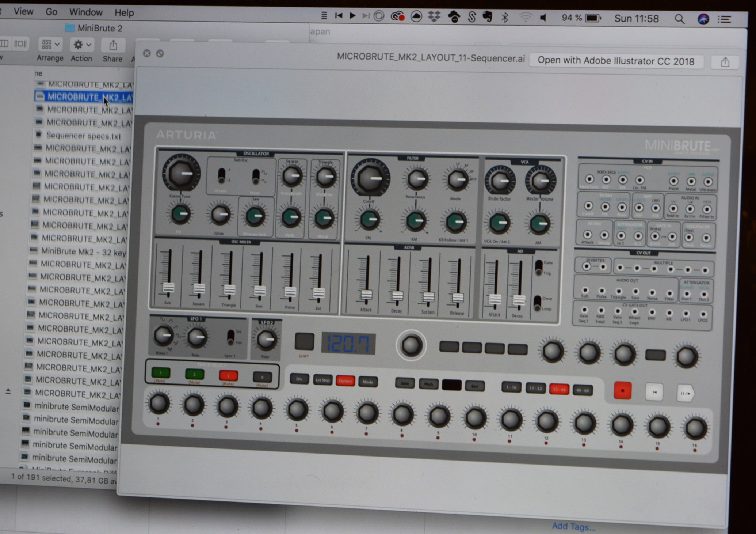
Task: Click the volume speaker icon in menu bar
Action: 543,18
